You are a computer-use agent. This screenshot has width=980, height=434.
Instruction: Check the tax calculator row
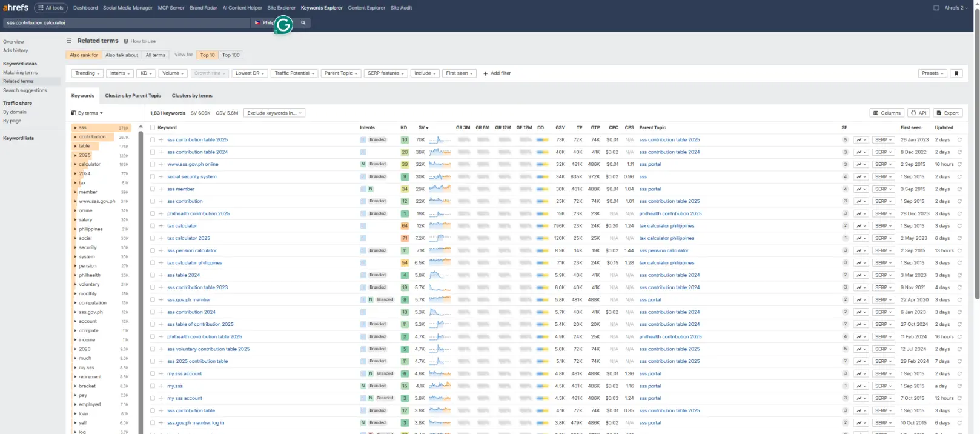pos(153,226)
